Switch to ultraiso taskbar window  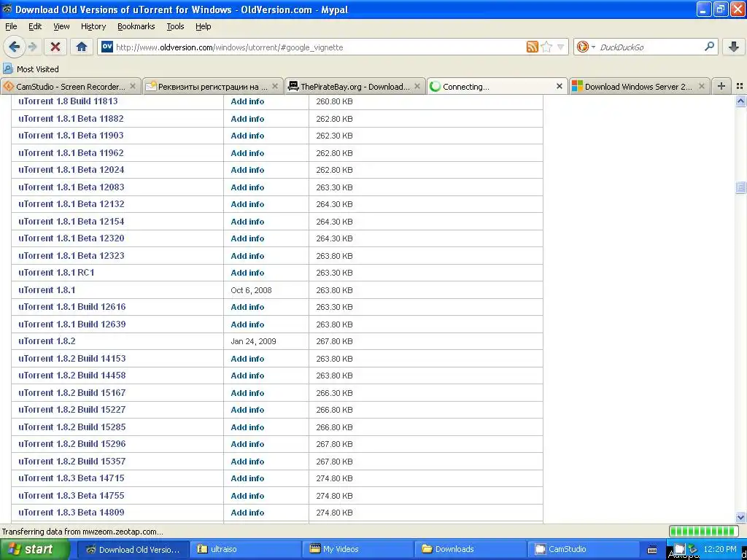click(244, 549)
